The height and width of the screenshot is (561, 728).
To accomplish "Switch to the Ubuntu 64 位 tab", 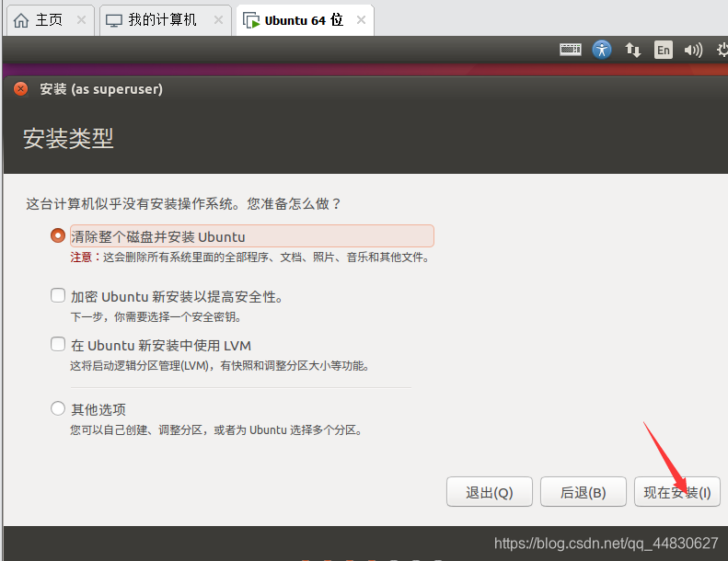I will coord(305,20).
